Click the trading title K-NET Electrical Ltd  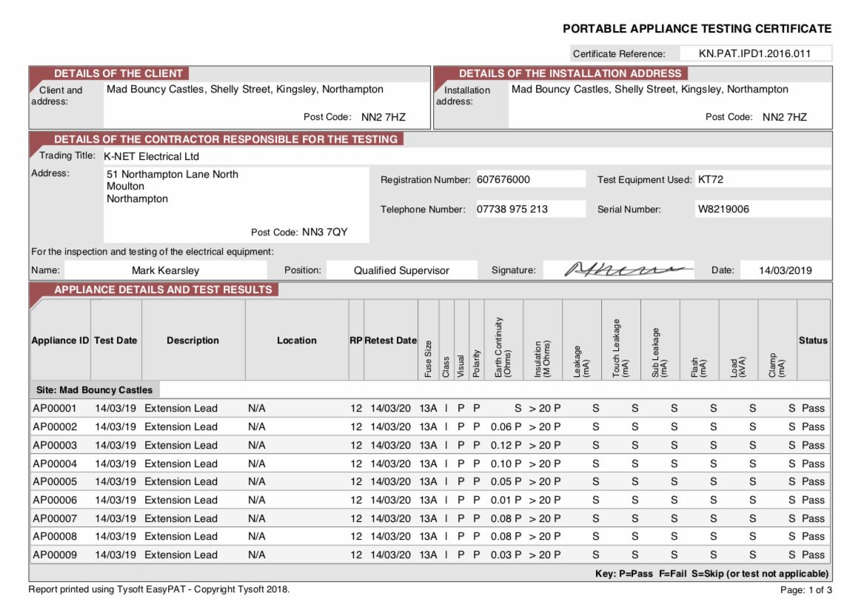click(x=152, y=156)
